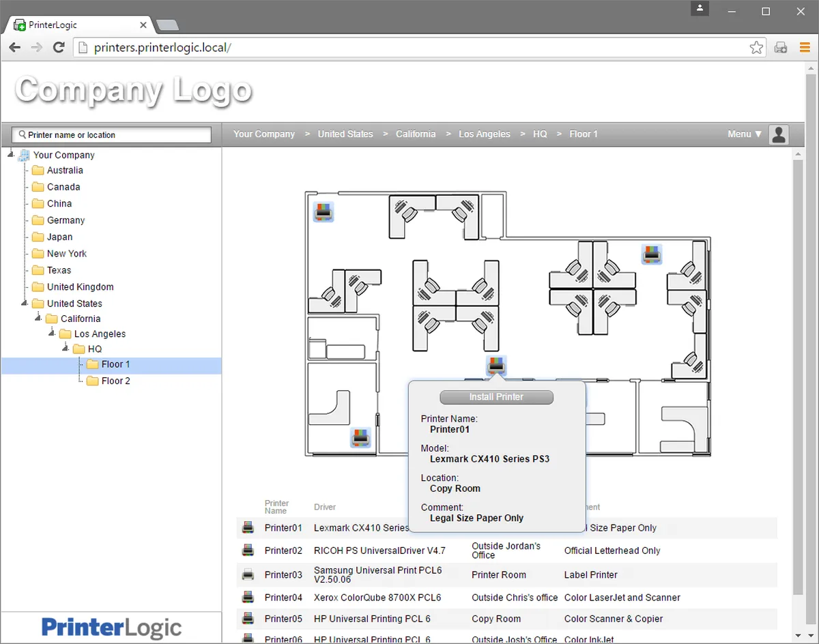This screenshot has width=819, height=644.
Task: Open the Menu dropdown in header bar
Action: [x=745, y=134]
